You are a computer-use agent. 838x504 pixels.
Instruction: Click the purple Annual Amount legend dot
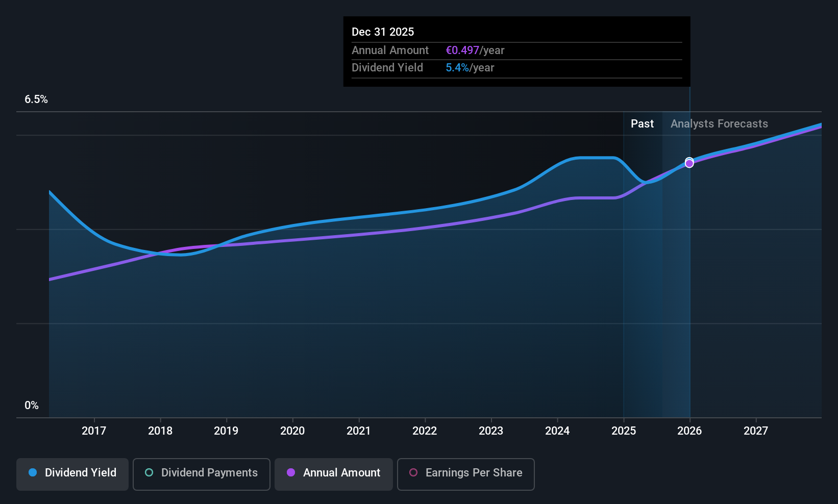pyautogui.click(x=291, y=472)
